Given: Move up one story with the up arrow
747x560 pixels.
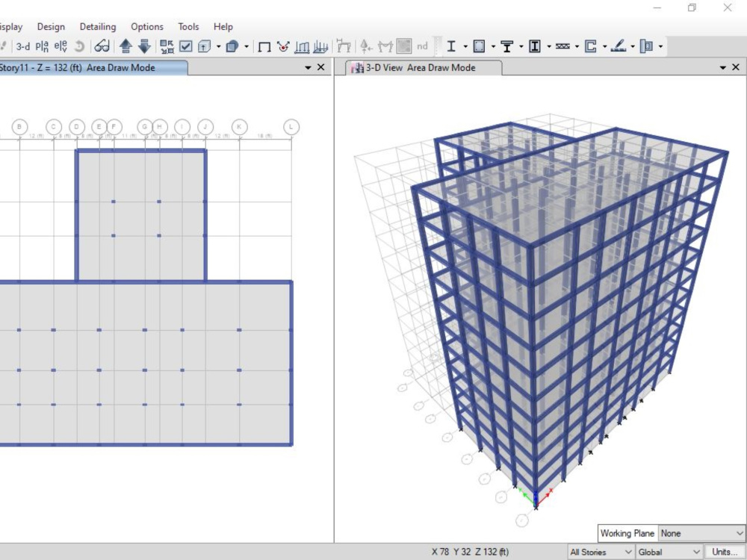Looking at the screenshot, I should click(x=125, y=46).
